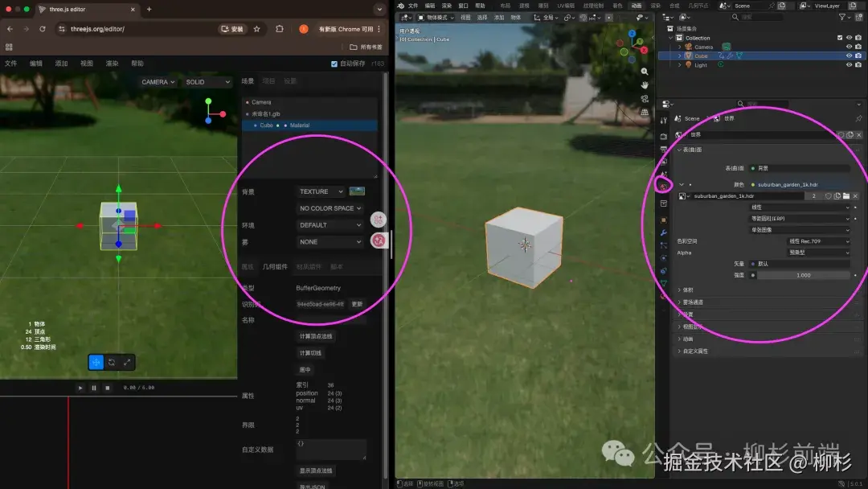Open the Output properties tab in Blender

pyautogui.click(x=663, y=150)
